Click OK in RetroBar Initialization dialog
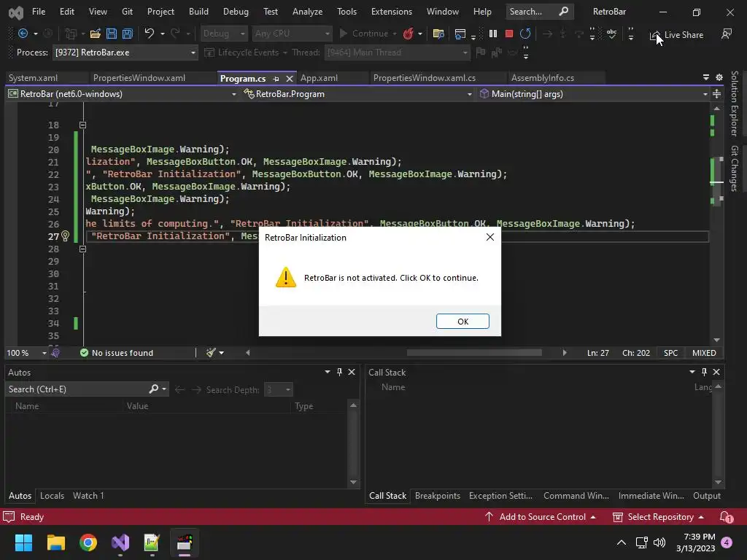 pyautogui.click(x=462, y=322)
